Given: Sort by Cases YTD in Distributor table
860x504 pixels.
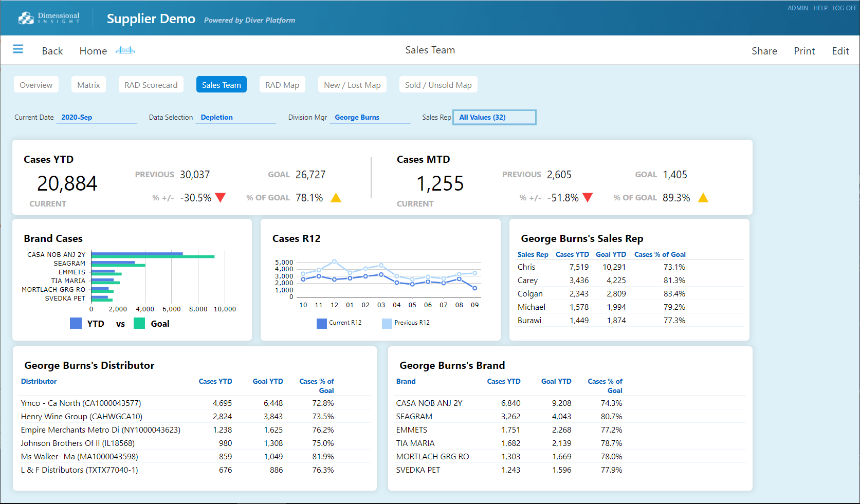Looking at the screenshot, I should (215, 381).
